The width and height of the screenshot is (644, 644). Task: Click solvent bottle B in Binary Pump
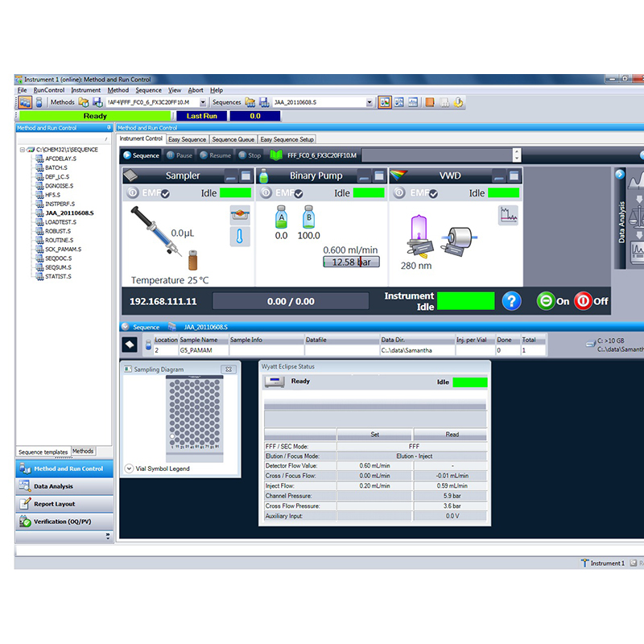coord(309,217)
